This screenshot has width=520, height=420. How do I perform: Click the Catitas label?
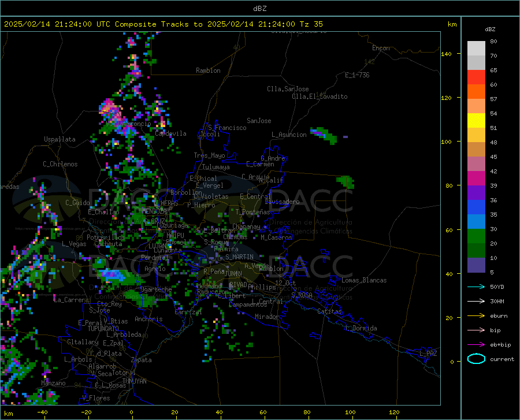tap(329, 311)
